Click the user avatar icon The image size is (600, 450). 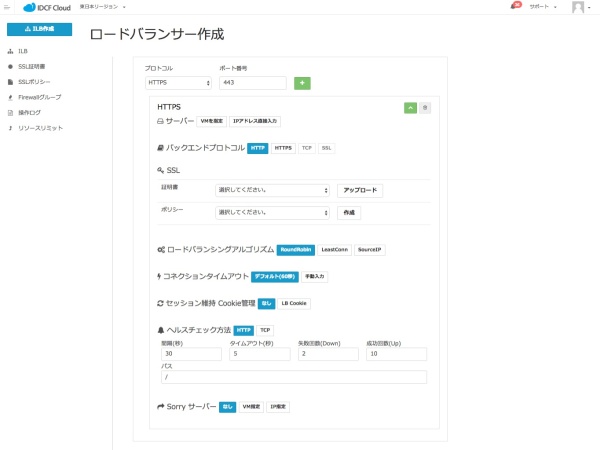pyautogui.click(x=578, y=7)
